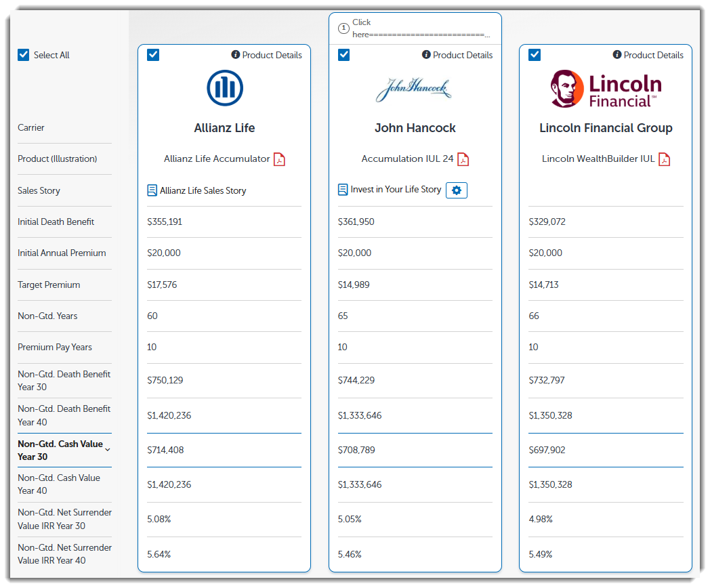
Task: Expand the Non-Gtd. Cash Value Year 30 sort chevron
Action: (108, 450)
